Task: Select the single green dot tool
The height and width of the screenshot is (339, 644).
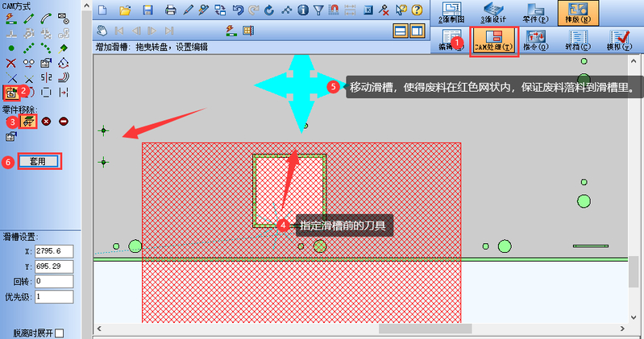Action: click(11, 48)
